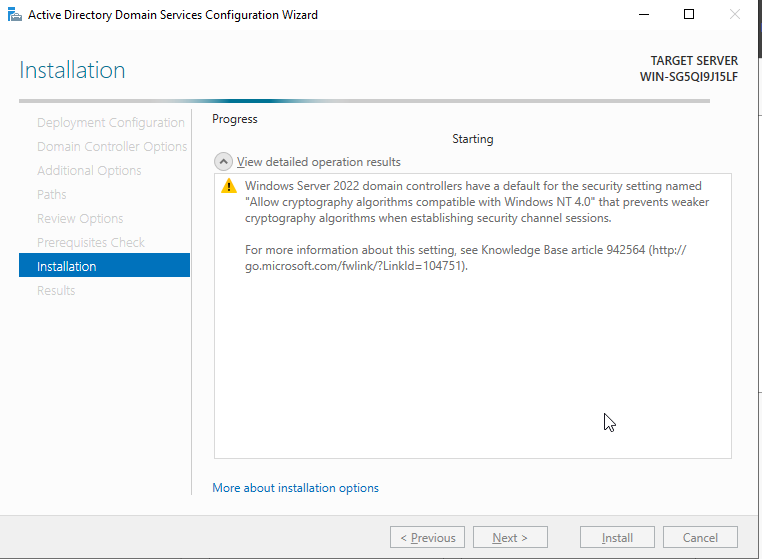Minimize the wizard window
Image resolution: width=762 pixels, height=559 pixels.
click(644, 15)
